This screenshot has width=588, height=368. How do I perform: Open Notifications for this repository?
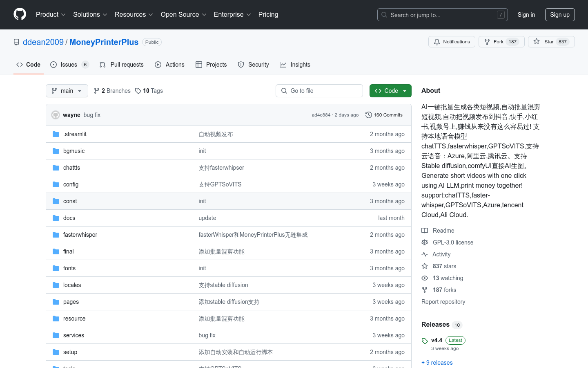(x=452, y=42)
